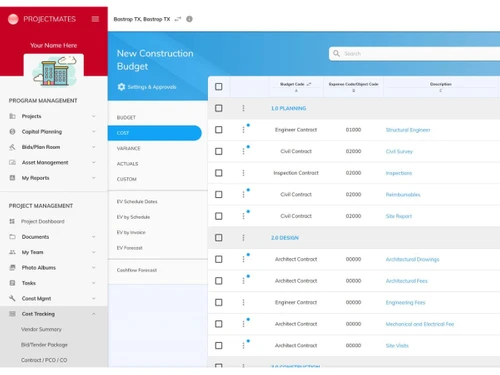Open row menu for Structural Engineer
Image resolution: width=500 pixels, height=375 pixels.
coord(243,130)
